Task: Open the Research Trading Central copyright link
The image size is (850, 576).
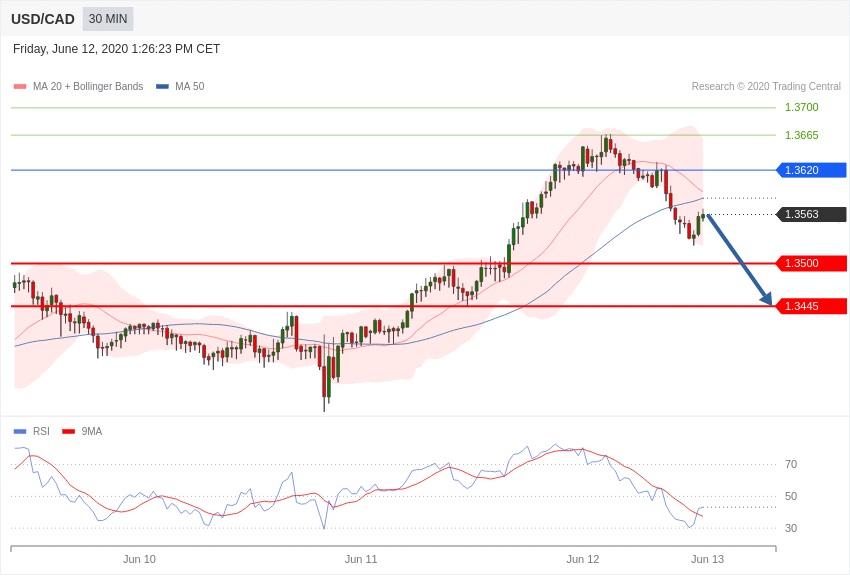Action: tap(766, 87)
